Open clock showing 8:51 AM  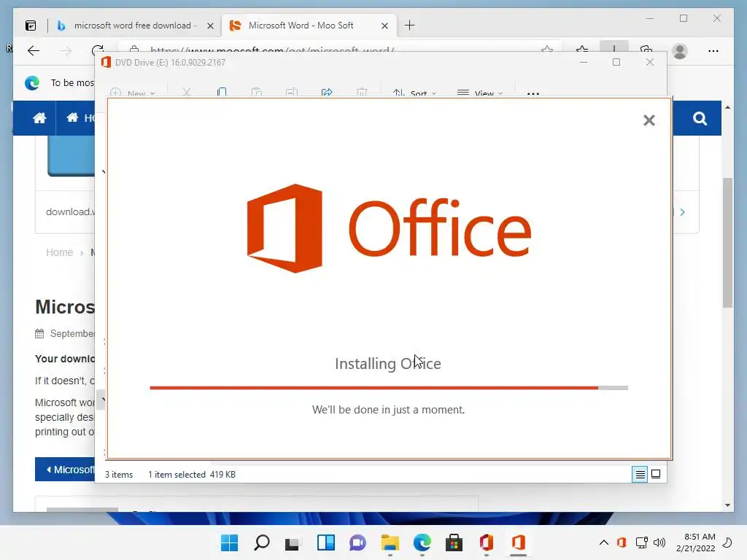coord(695,542)
